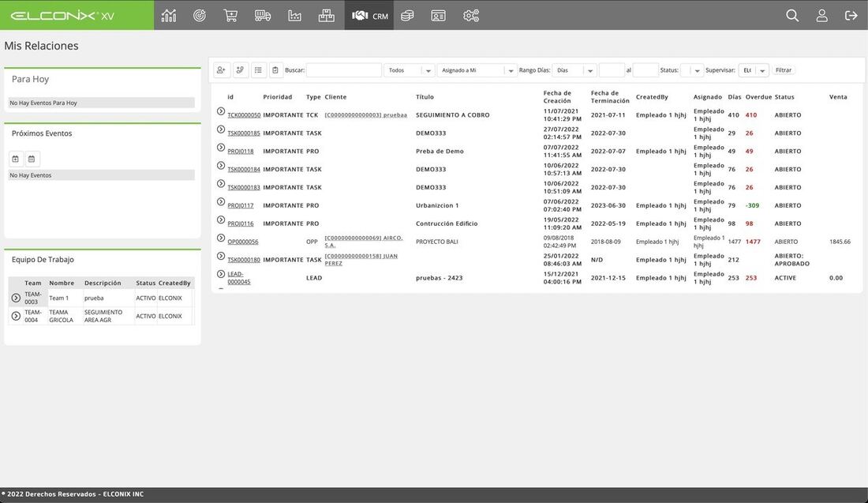
Task: Open the CRM handshake tab
Action: pyautogui.click(x=369, y=16)
